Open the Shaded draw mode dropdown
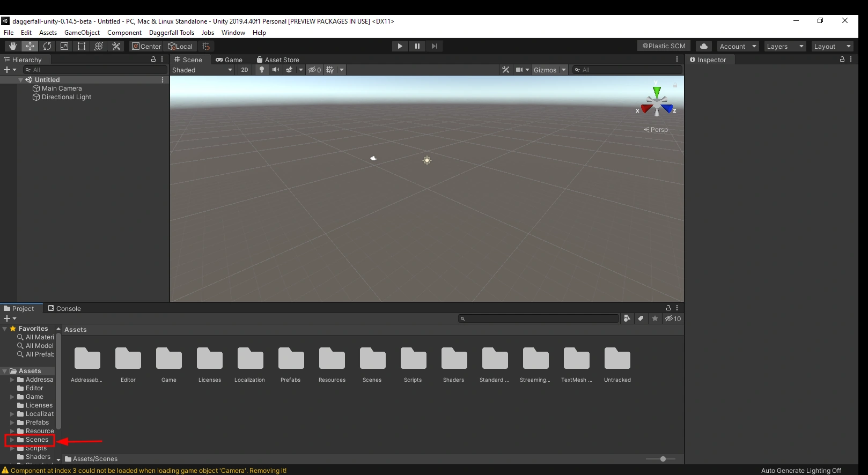868x475 pixels. 202,70
